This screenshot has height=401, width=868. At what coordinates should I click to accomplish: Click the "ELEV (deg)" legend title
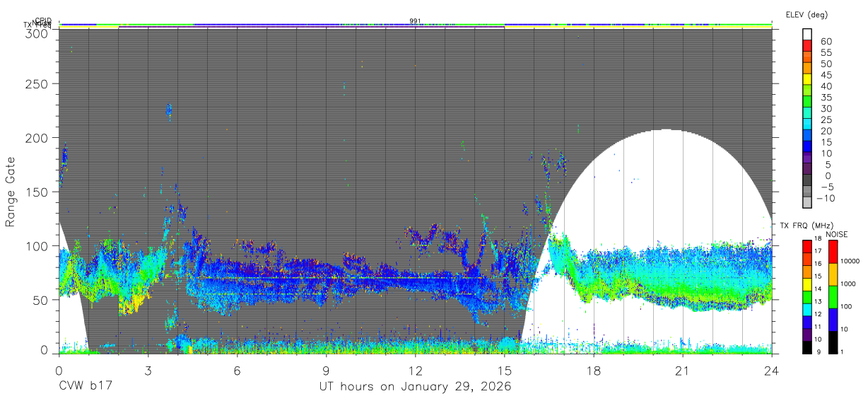pos(807,14)
